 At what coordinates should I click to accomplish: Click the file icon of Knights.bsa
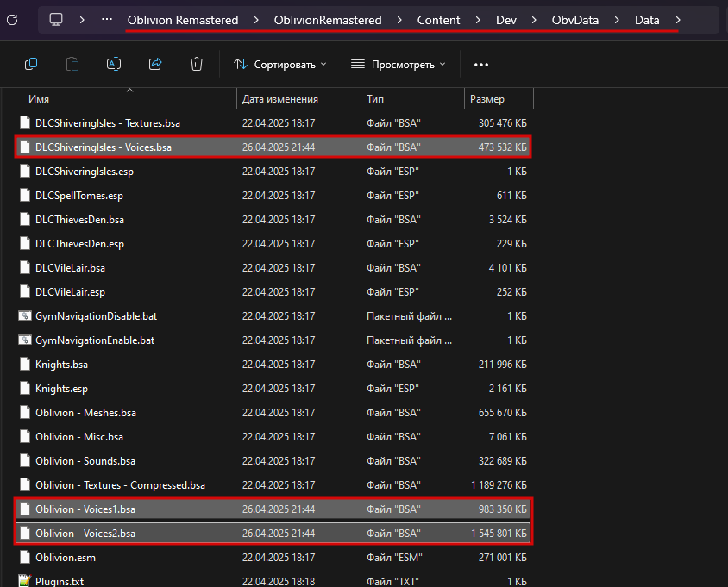(x=25, y=365)
